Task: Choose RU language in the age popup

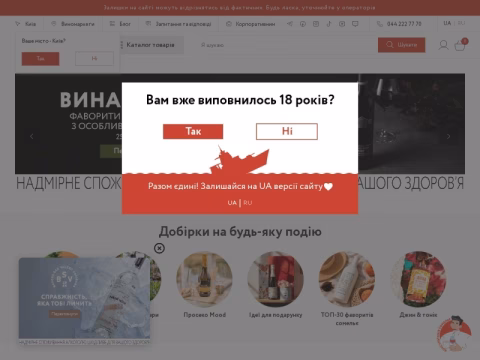Action: [x=248, y=203]
